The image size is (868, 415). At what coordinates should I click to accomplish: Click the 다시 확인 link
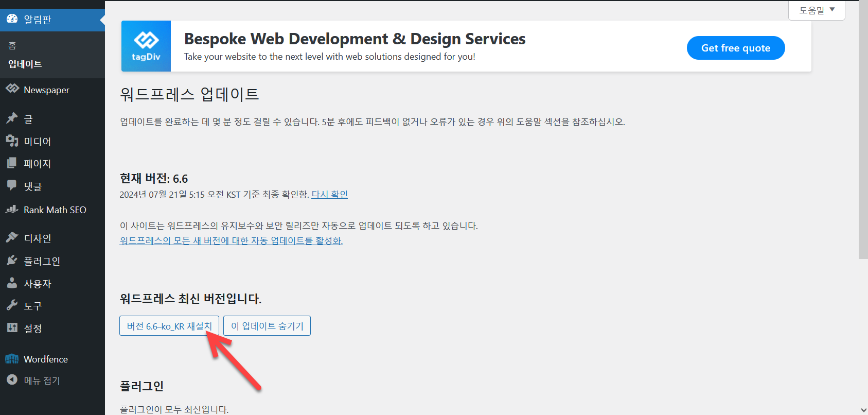329,194
